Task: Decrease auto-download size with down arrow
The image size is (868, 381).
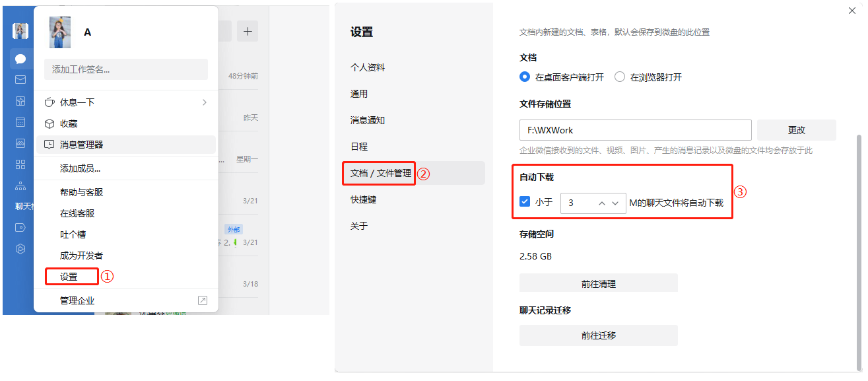Action: click(x=616, y=203)
